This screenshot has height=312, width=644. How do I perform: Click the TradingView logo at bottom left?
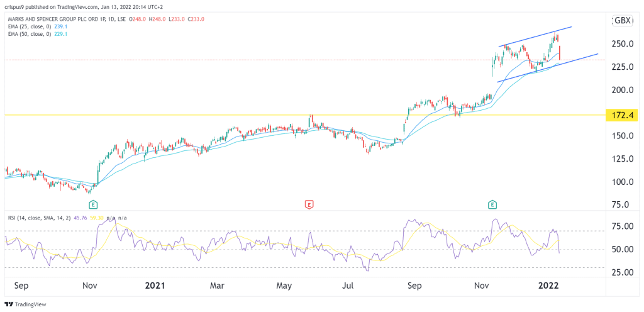click(x=25, y=304)
